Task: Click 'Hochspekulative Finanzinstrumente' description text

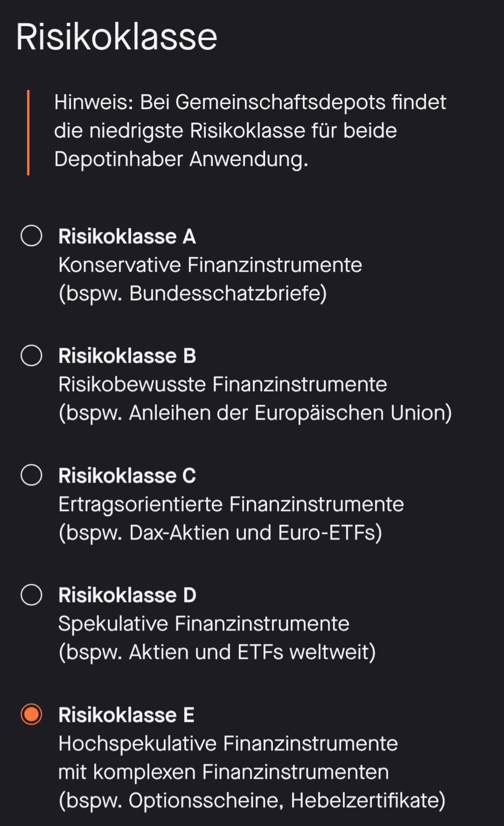Action: [x=228, y=744]
